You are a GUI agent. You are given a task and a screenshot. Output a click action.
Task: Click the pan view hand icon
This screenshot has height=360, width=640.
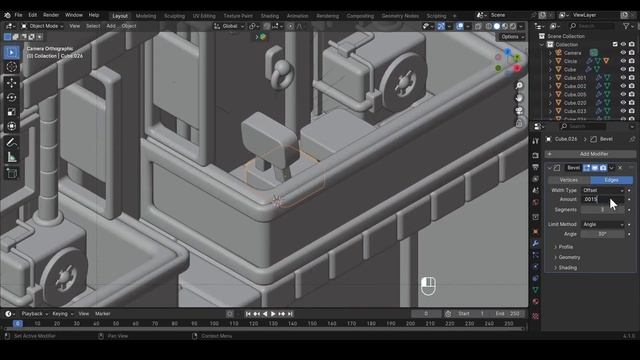tap(519, 98)
